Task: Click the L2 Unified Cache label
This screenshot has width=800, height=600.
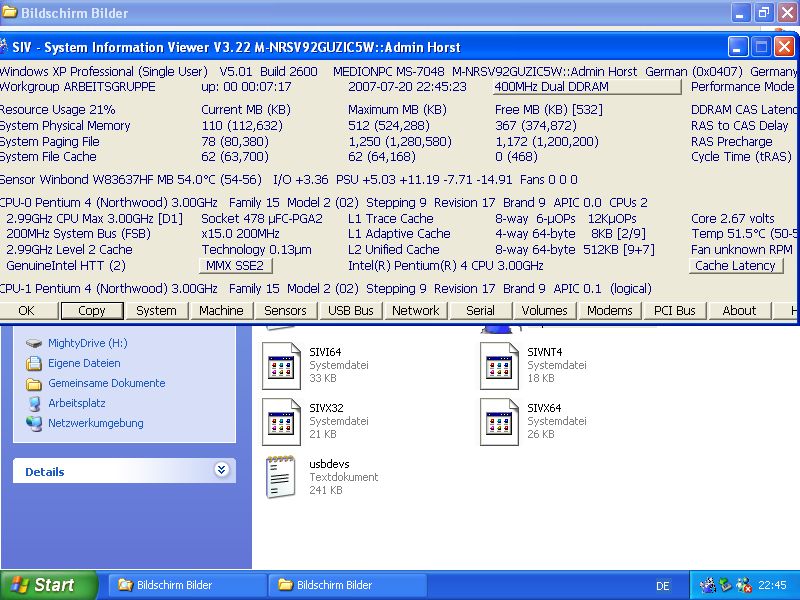Action: 393,249
